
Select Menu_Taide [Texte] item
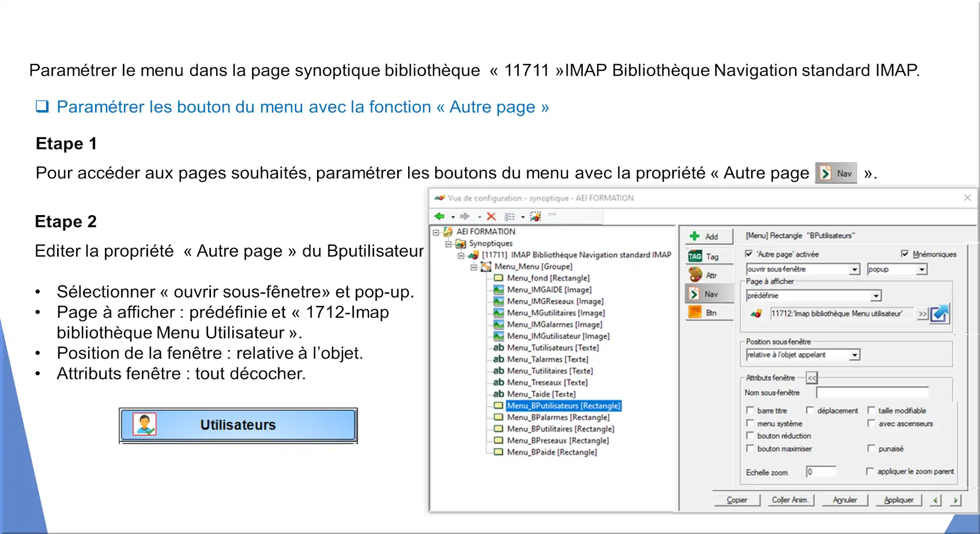[x=541, y=394]
